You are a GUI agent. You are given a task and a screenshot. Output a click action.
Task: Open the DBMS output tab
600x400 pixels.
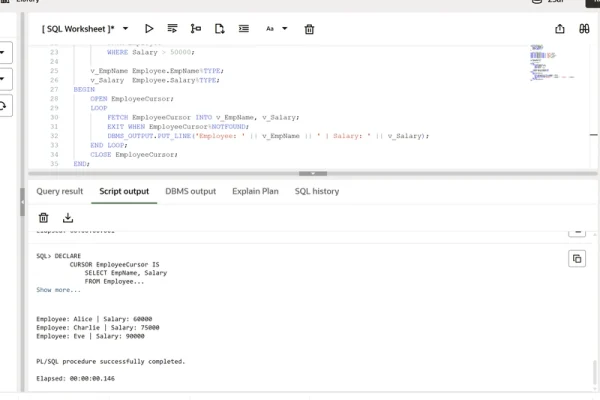coord(190,191)
